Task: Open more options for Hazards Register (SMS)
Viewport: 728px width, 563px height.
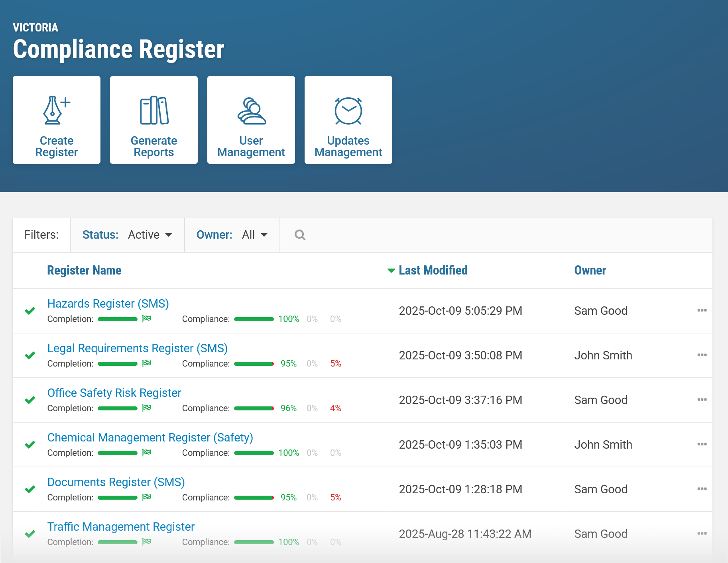Action: click(x=702, y=310)
